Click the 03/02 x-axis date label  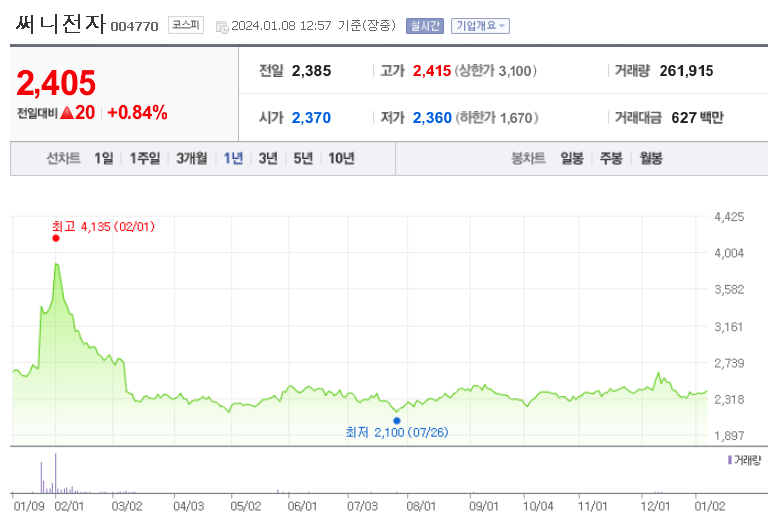click(x=127, y=506)
